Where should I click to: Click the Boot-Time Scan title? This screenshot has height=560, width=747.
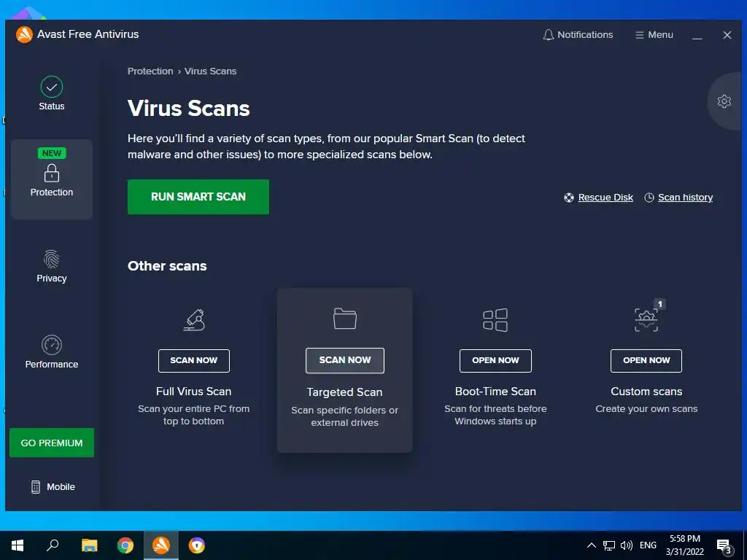495,392
